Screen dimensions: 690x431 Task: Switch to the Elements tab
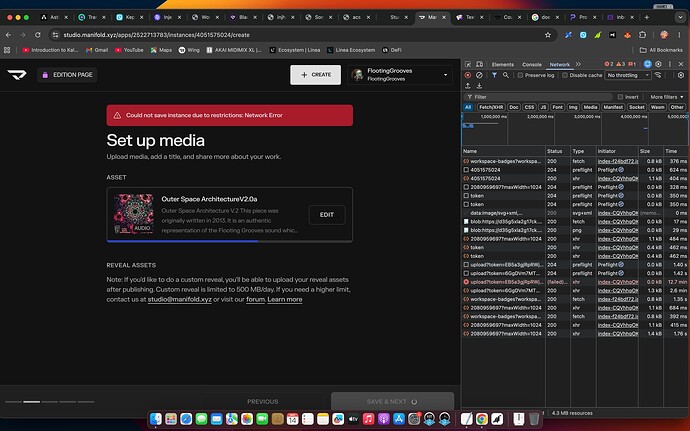(503, 64)
